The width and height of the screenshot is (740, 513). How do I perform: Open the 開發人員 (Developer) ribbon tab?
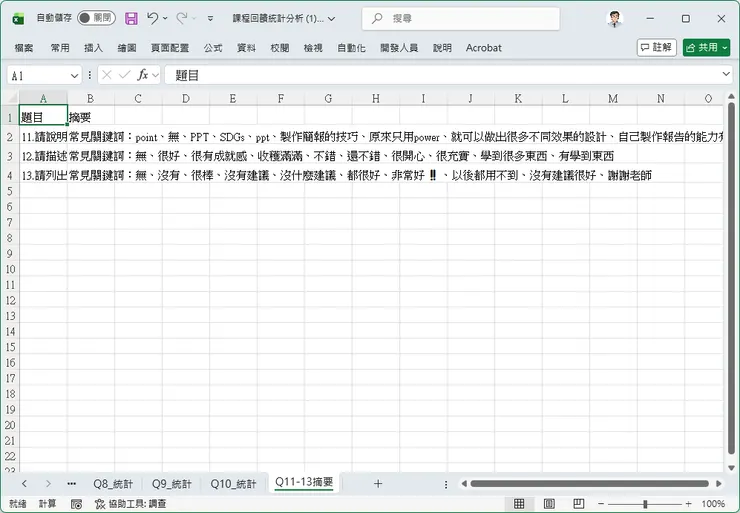(399, 48)
